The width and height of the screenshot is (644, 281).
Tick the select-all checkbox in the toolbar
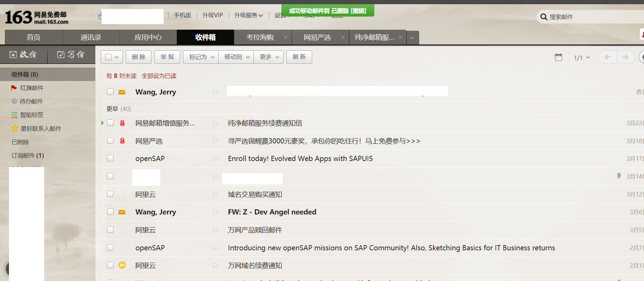click(x=108, y=57)
